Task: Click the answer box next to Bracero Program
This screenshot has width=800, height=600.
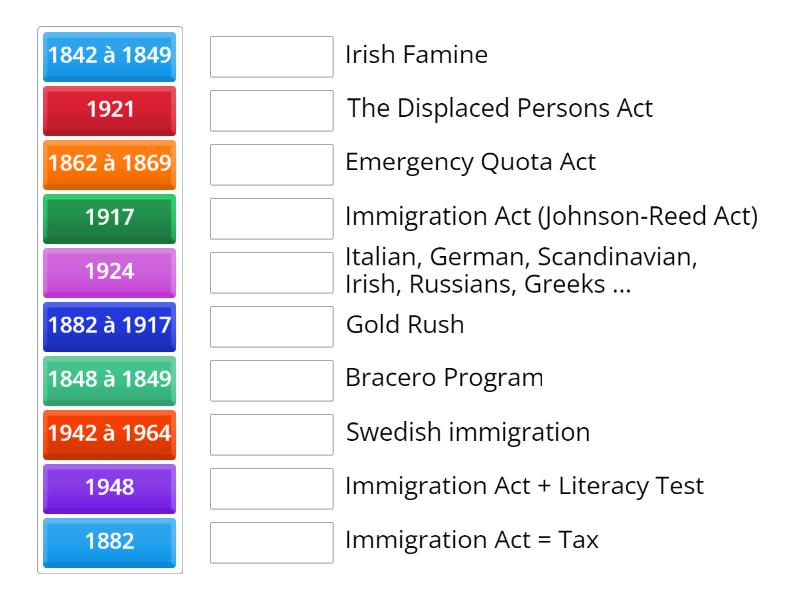Action: pyautogui.click(x=272, y=381)
